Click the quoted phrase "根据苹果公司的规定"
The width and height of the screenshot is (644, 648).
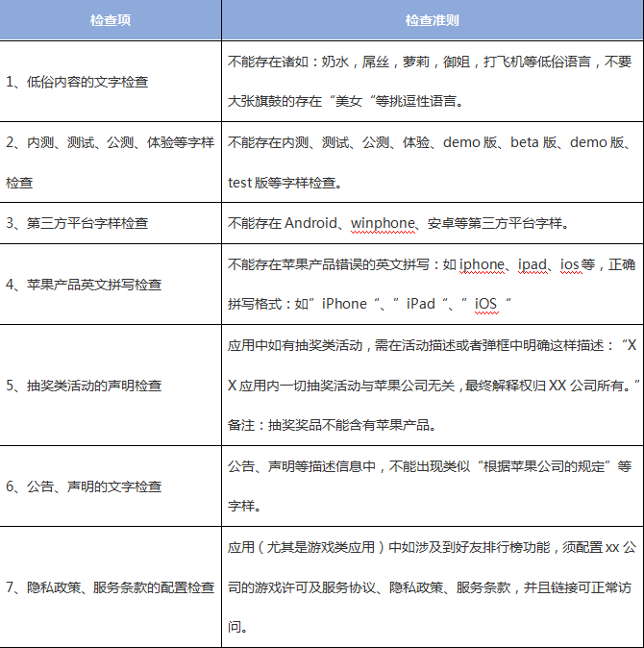point(544,466)
